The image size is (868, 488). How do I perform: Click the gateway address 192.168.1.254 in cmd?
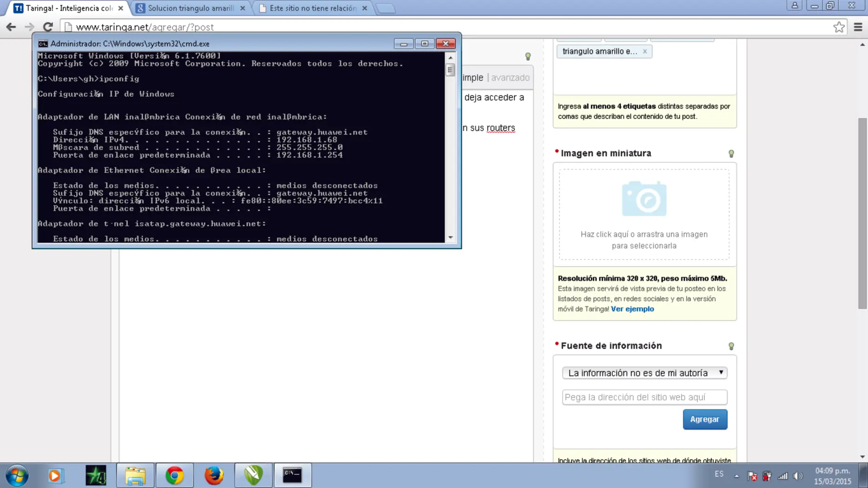310,155
